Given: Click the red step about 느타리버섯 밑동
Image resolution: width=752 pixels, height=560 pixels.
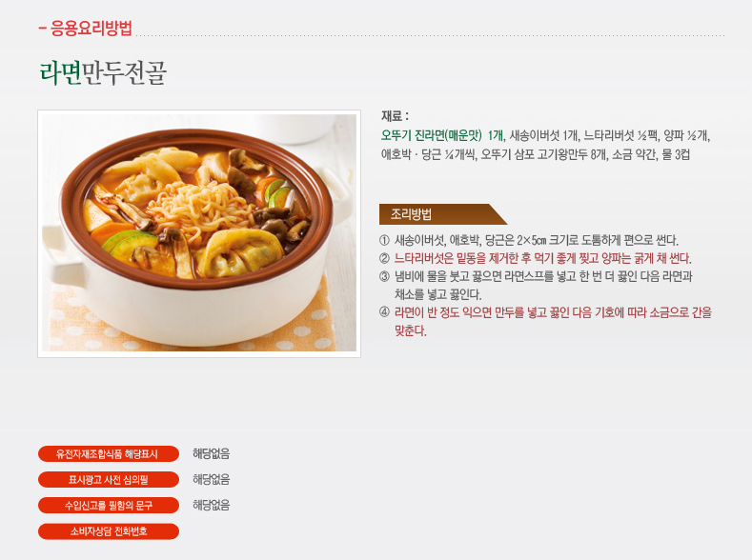Looking at the screenshot, I should 542,258.
